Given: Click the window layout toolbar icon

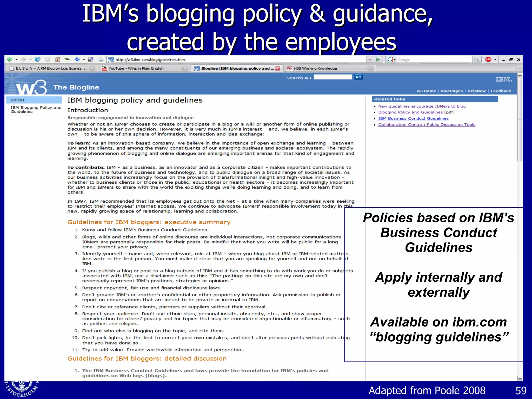Looking at the screenshot, I should pos(91,59).
